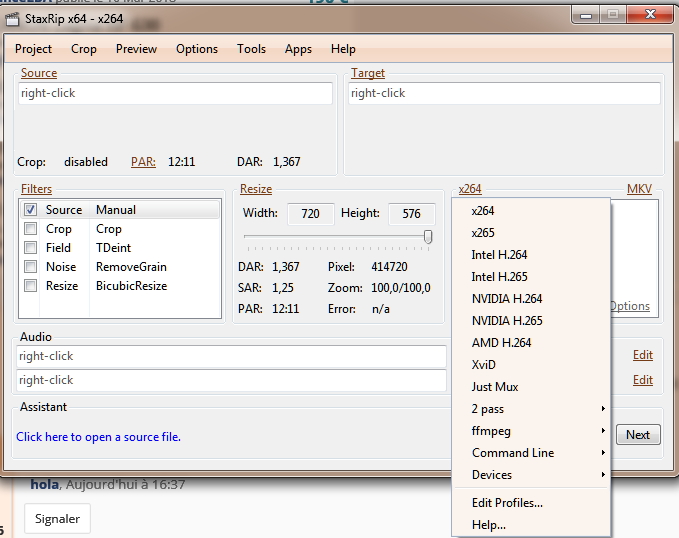Click the partially hidden Options link
The width and height of the screenshot is (679, 538).
630,306
